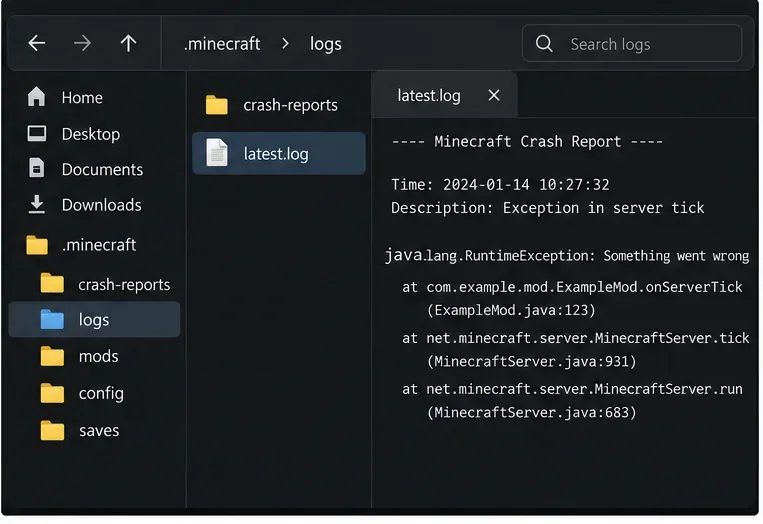
Task: Click the (ExampleMod.java:123) line
Action: [x=511, y=310]
